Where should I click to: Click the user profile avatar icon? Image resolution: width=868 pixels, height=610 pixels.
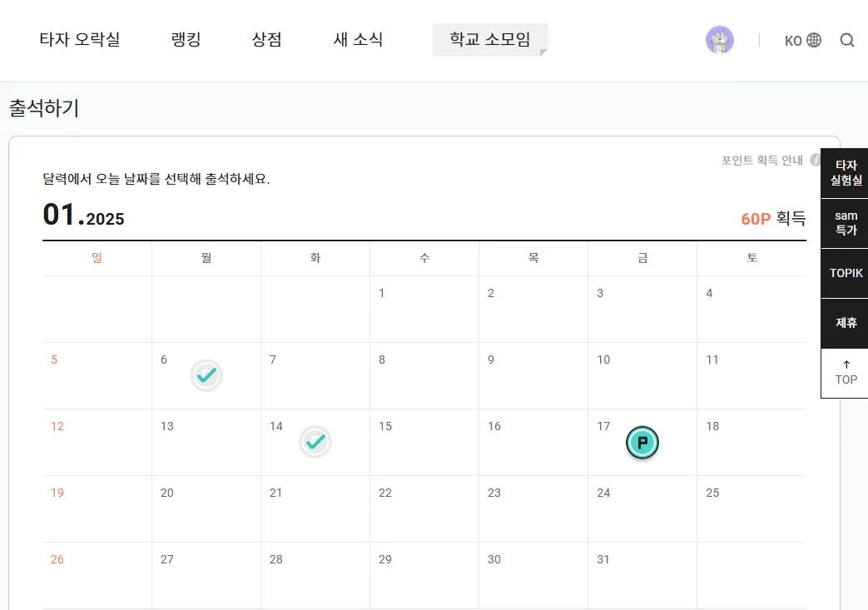point(719,40)
